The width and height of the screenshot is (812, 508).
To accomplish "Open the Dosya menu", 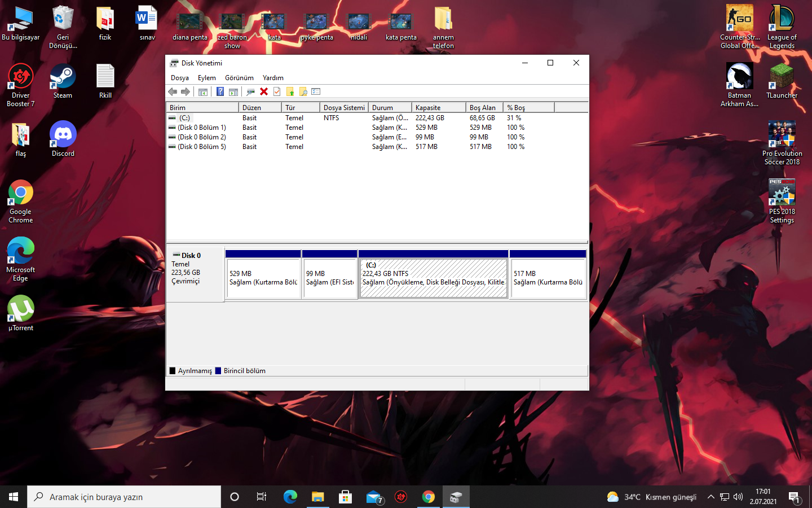I will 180,78.
